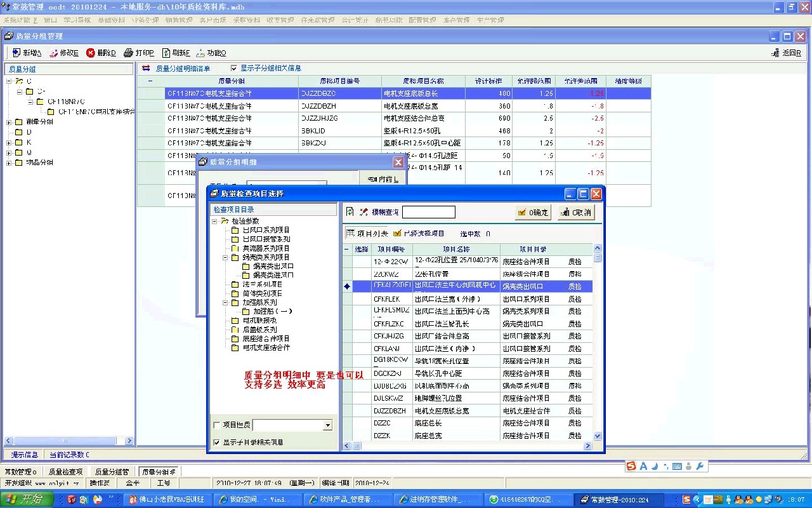This screenshot has height=508, width=812.
Task: Click the 新增 (Add) toolbar icon
Action: click(x=16, y=53)
